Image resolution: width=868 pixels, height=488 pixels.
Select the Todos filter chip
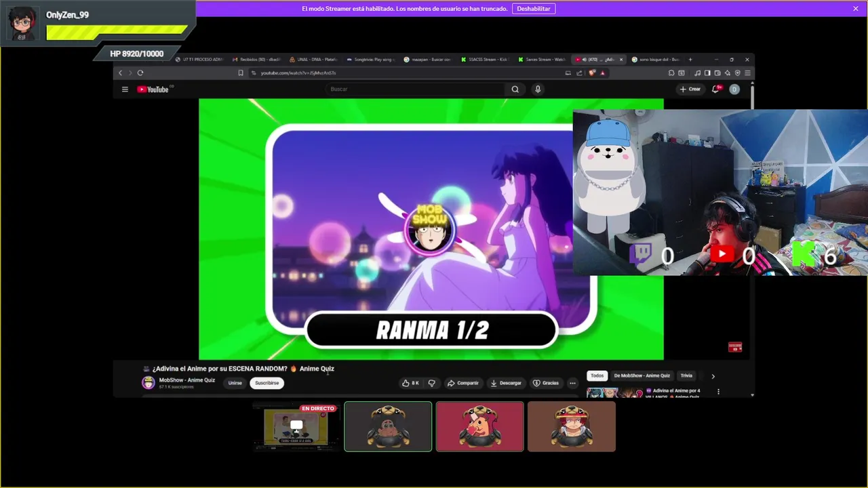(597, 375)
